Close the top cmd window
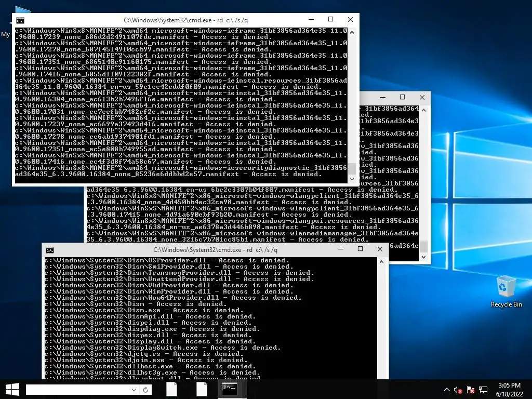 351,20
